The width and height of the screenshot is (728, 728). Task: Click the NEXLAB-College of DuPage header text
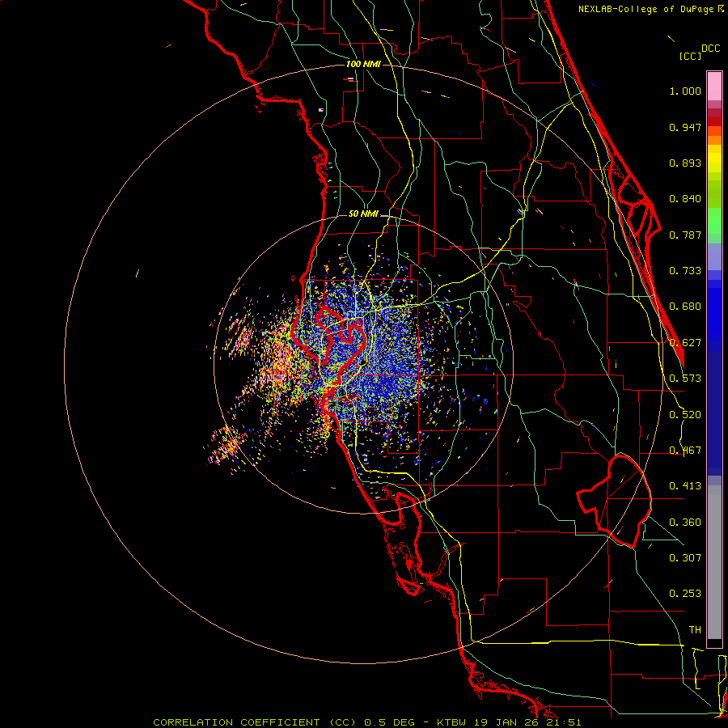click(650, 9)
